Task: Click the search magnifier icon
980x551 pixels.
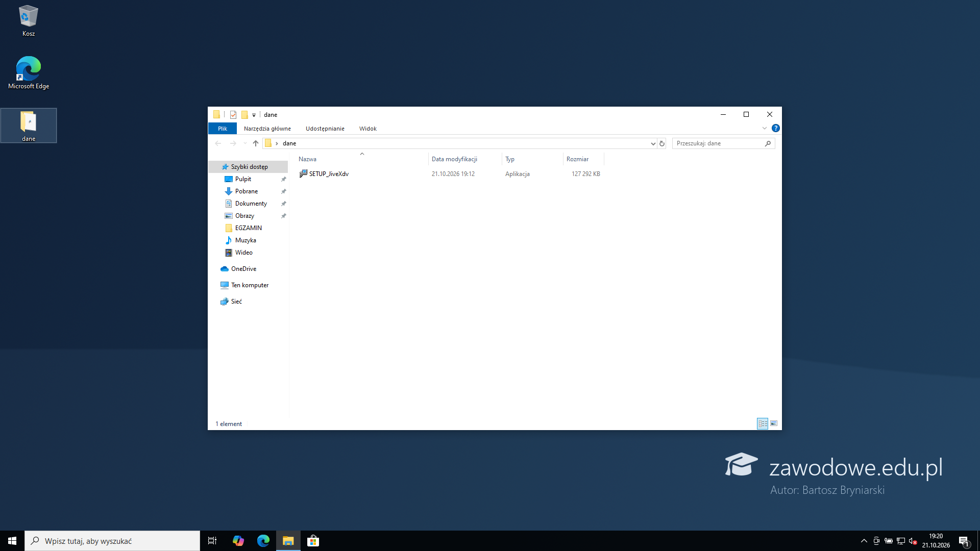Action: 768,143
